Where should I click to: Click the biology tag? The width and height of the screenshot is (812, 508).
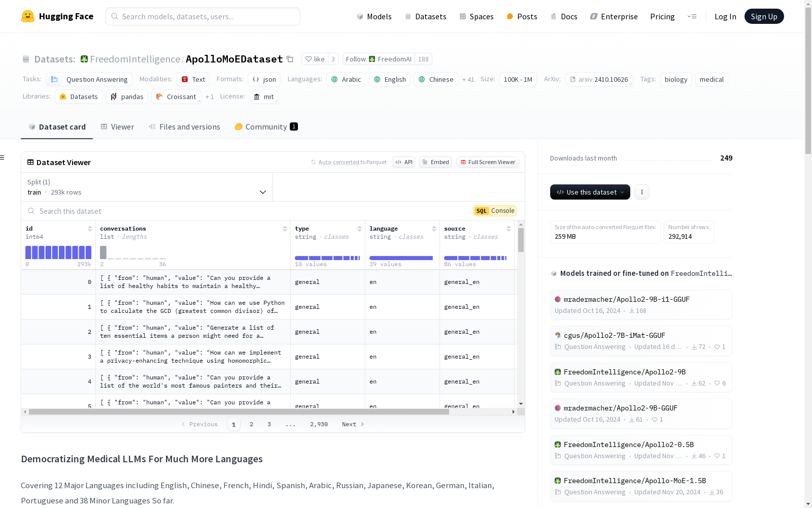coord(676,79)
